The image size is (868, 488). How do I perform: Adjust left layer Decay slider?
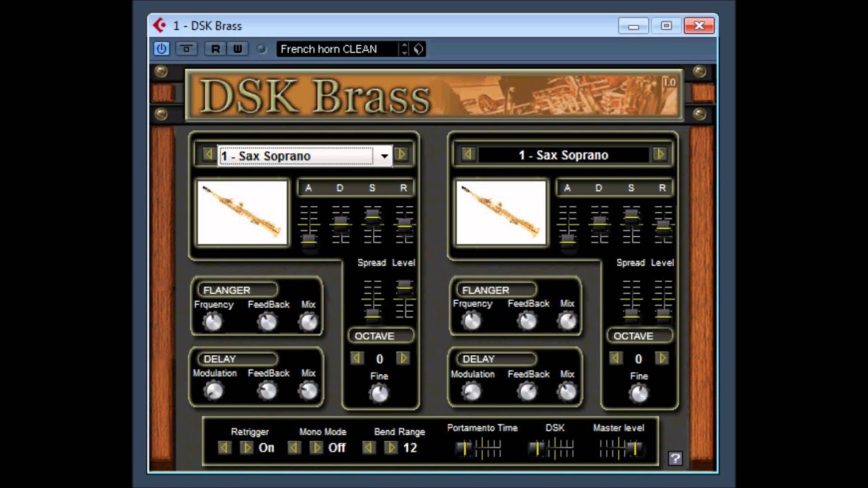(340, 222)
